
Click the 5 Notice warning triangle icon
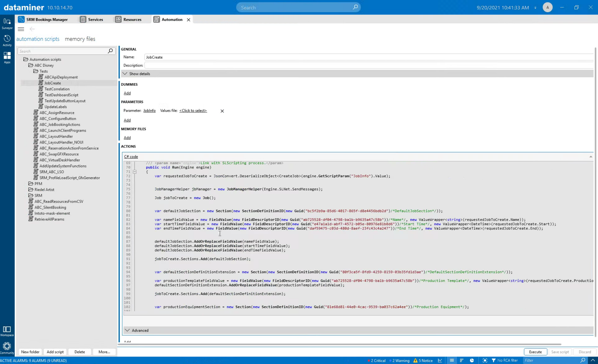click(415, 360)
